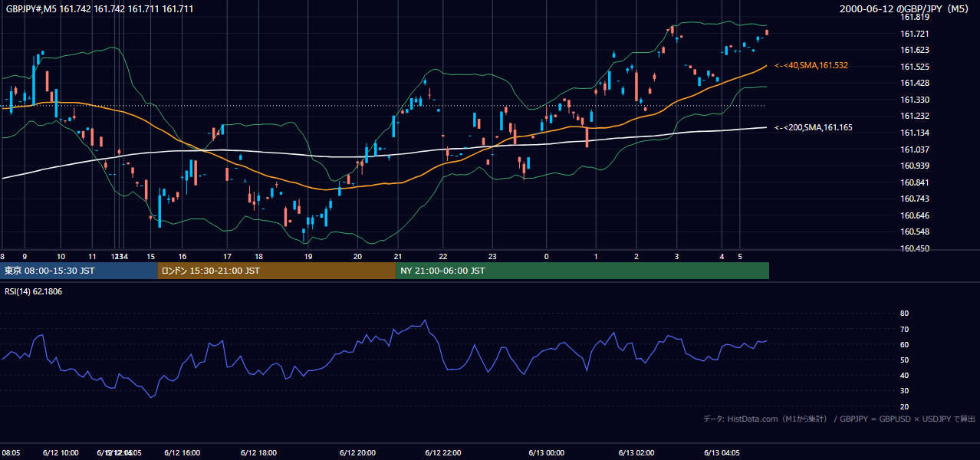
Task: Click hour marker 18 under the price chart
Action: coord(259,257)
